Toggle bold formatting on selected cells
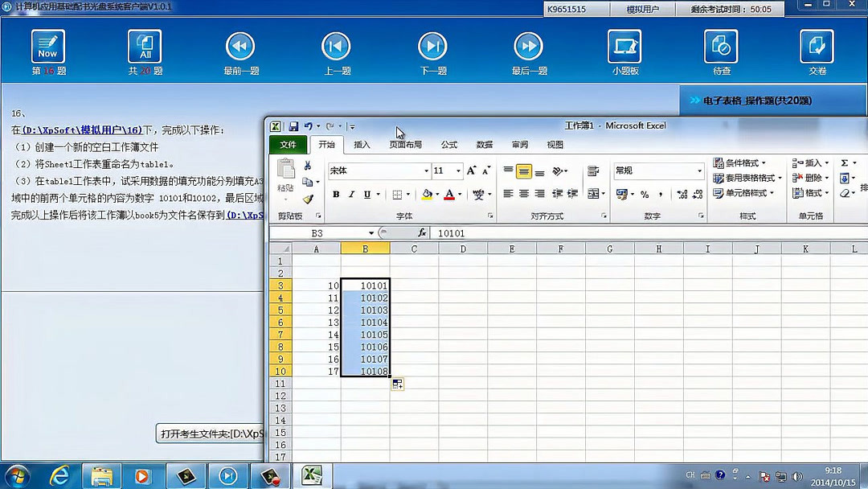The height and width of the screenshot is (489, 868). click(335, 194)
